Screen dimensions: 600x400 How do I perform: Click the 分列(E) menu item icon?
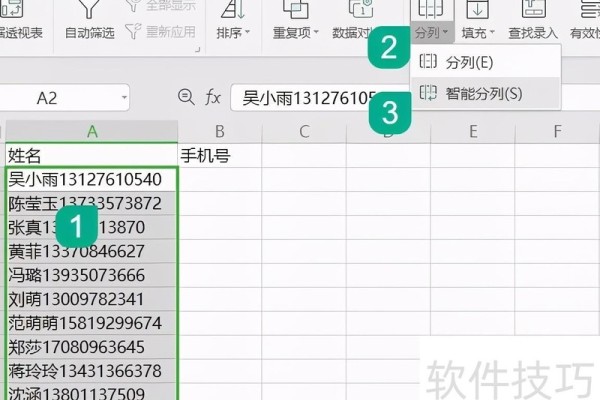coord(428,61)
